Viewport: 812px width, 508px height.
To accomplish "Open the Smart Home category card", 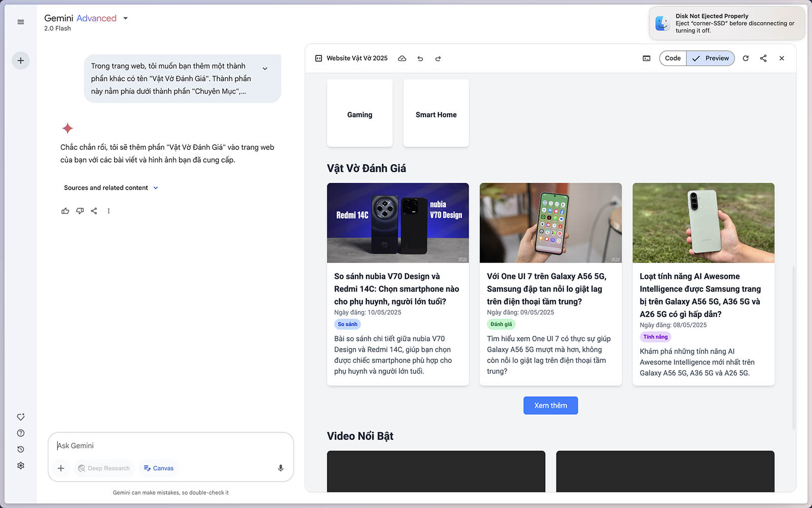I will 436,114.
